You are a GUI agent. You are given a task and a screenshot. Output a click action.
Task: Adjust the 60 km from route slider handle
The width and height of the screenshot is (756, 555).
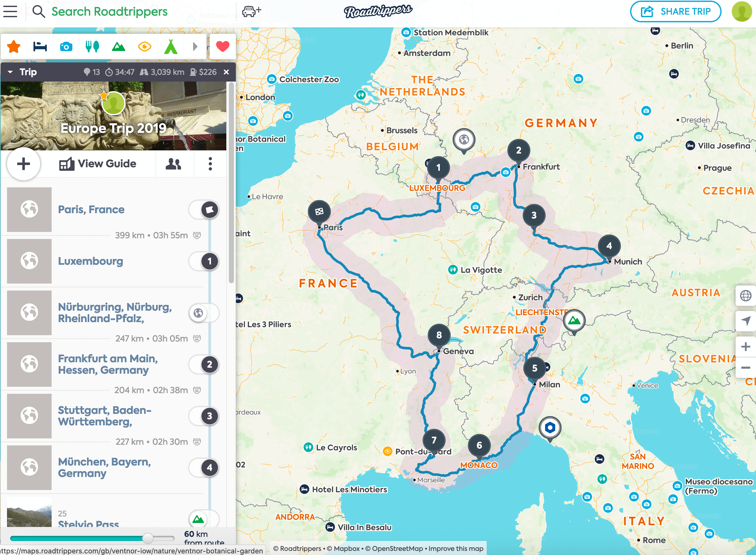coord(148,538)
